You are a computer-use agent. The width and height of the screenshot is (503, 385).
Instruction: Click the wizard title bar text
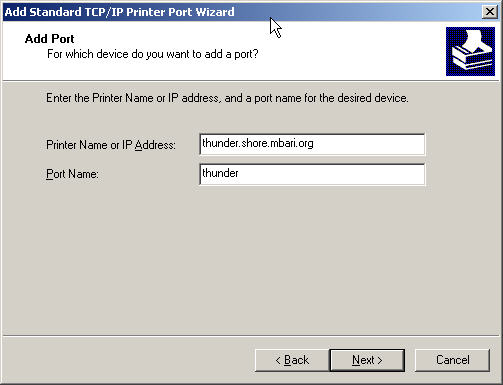click(x=119, y=12)
